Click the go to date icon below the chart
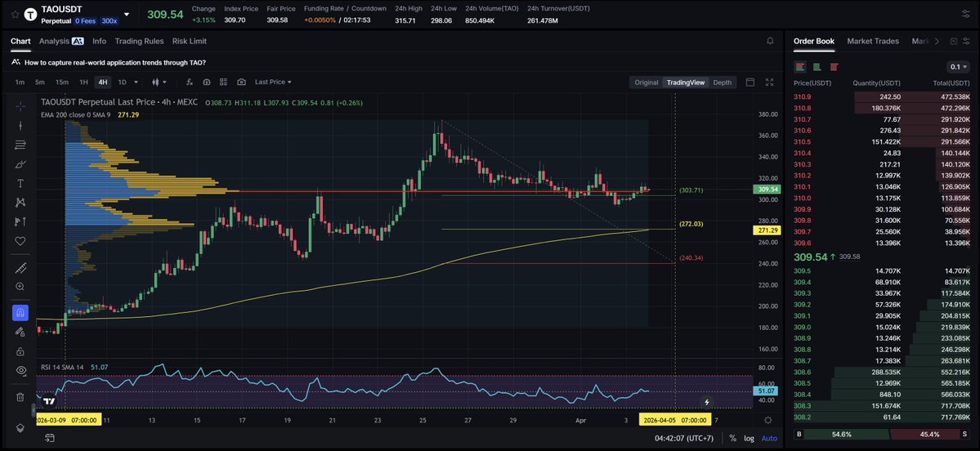The image size is (980, 451). tap(50, 439)
